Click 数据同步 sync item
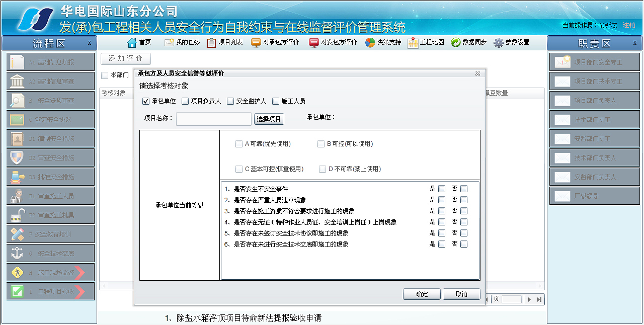Image resolution: width=644 pixels, height=325 pixels. 469,42
